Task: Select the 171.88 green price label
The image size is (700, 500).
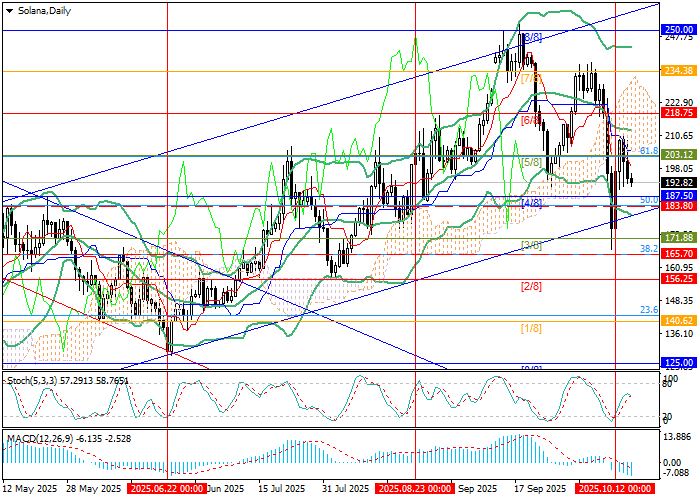Action: point(679,238)
